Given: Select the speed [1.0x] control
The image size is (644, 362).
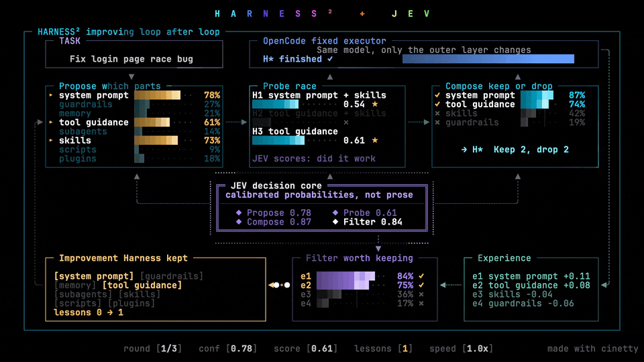Looking at the screenshot, I should (x=461, y=349).
